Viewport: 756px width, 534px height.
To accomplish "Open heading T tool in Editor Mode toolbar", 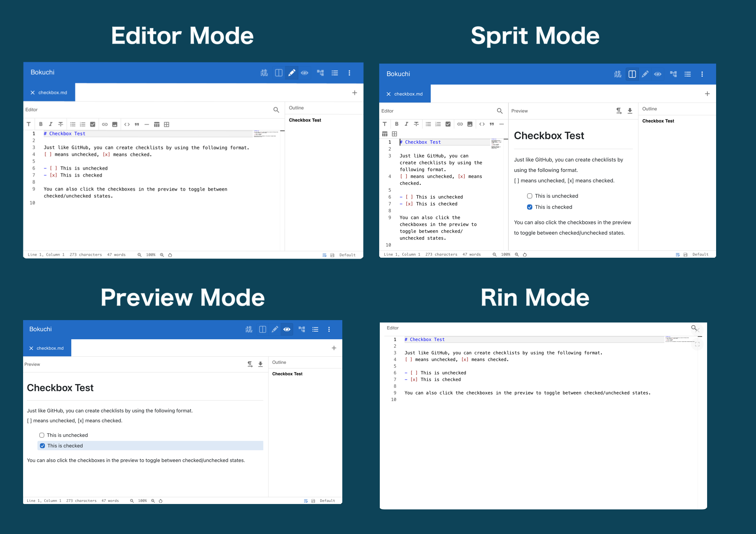I will pyautogui.click(x=28, y=124).
